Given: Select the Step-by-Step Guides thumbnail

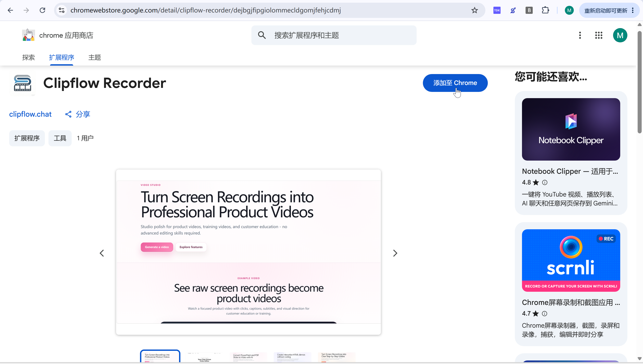Looking at the screenshot, I should pyautogui.click(x=336, y=357).
